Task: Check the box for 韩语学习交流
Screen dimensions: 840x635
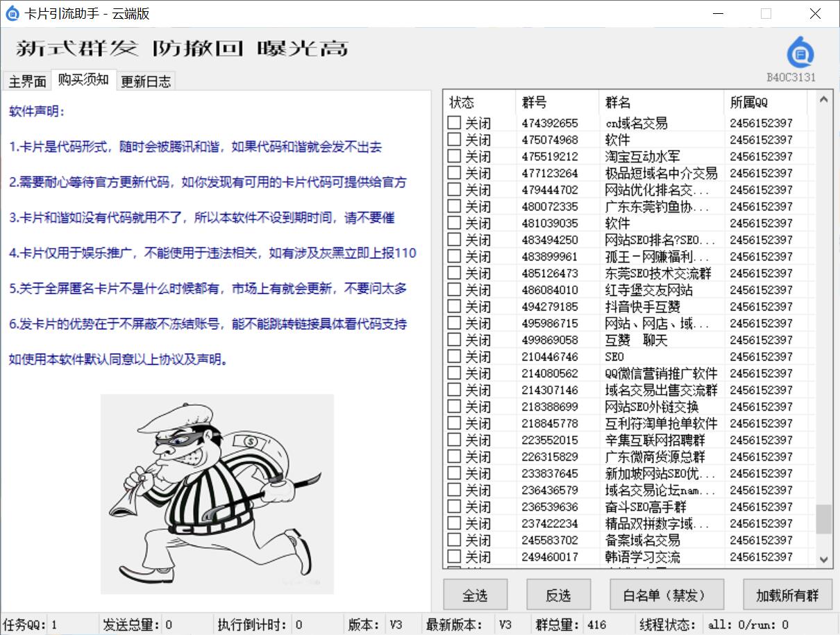Action: point(454,556)
